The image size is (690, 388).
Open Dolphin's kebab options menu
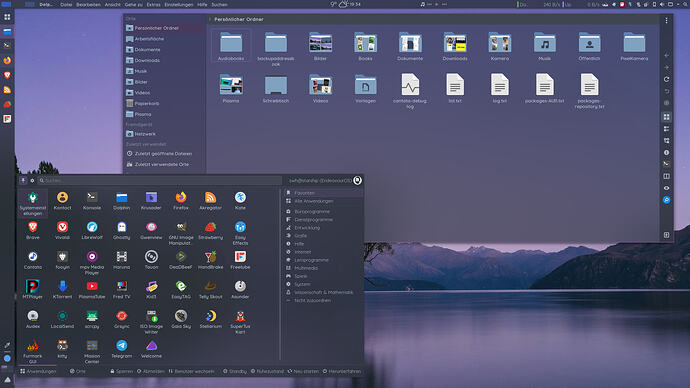[x=666, y=20]
